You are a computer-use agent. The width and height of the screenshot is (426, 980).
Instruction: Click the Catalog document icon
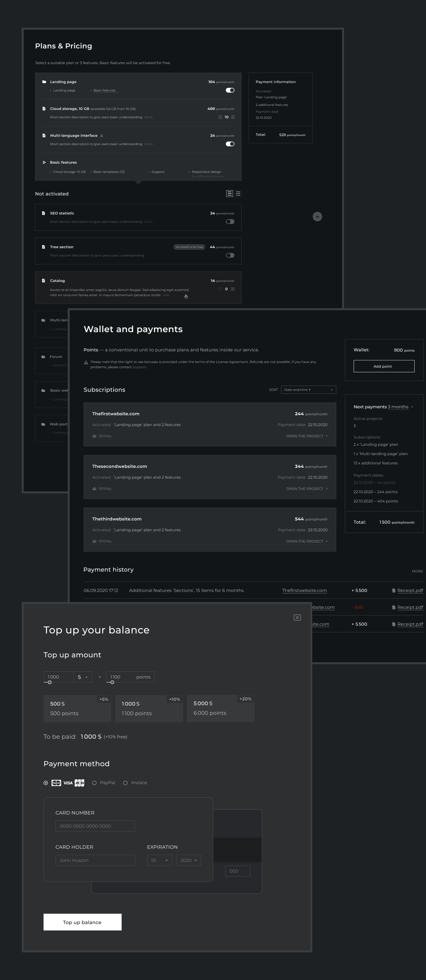tap(44, 280)
